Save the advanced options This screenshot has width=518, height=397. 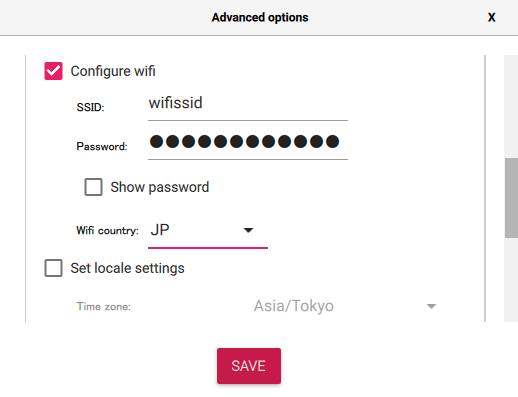pyautogui.click(x=249, y=366)
